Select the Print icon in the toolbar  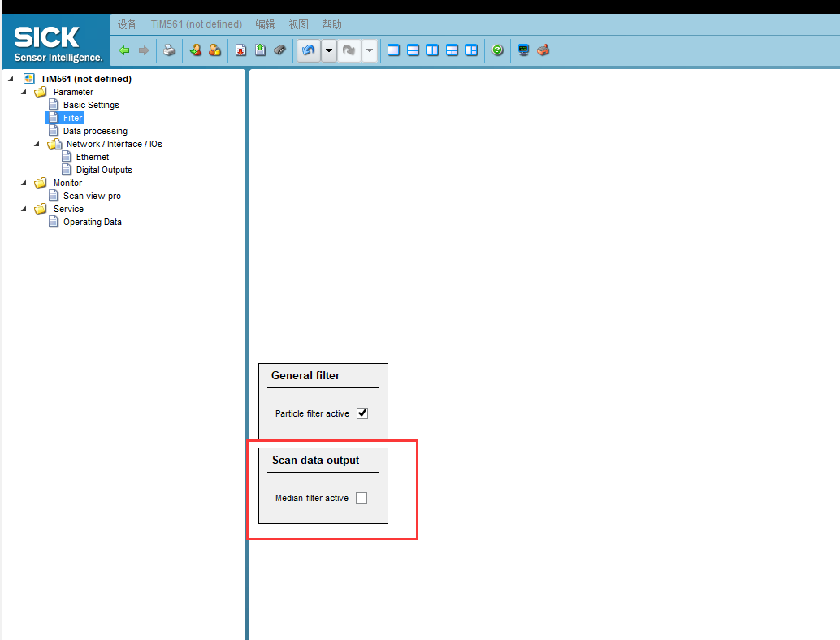169,50
